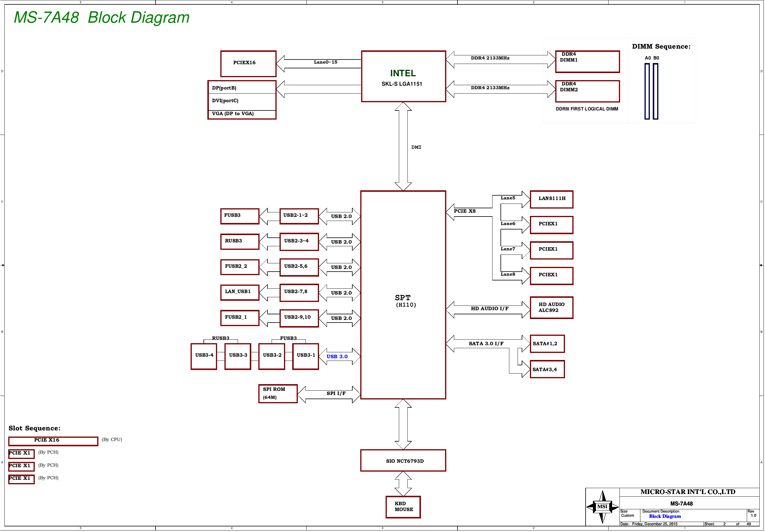Select the SIO NCT6793D block
The width and height of the screenshot is (765, 532).
403,461
